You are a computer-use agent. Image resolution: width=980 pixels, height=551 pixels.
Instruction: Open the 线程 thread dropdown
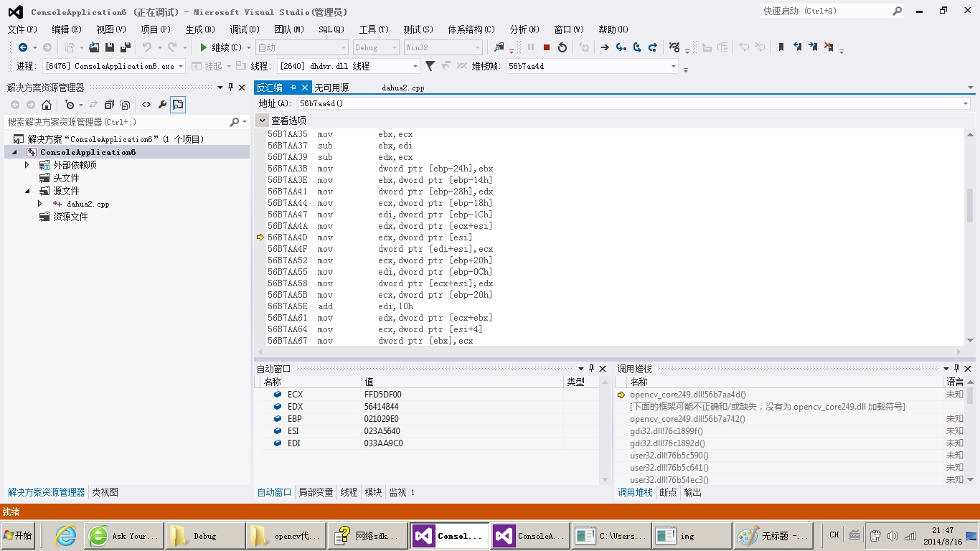click(415, 66)
